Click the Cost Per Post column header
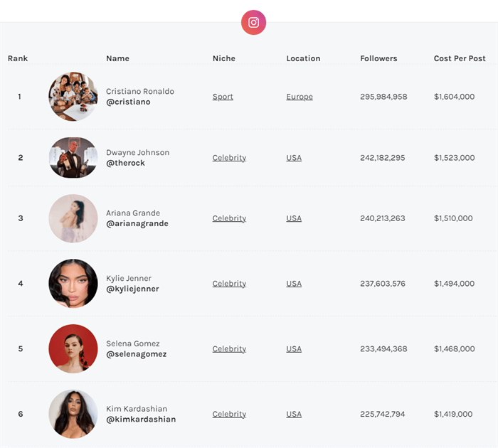Screen dimensions: 498x448 click(x=460, y=58)
